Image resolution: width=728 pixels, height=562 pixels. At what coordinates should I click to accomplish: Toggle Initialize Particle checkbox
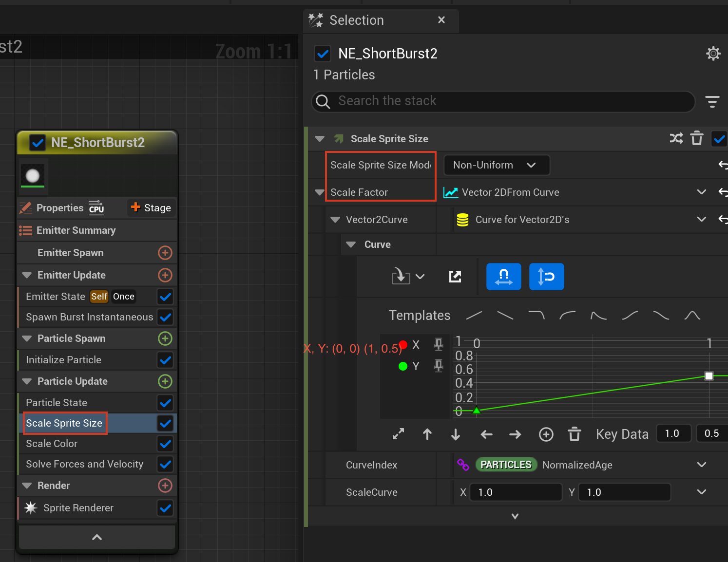[166, 360]
